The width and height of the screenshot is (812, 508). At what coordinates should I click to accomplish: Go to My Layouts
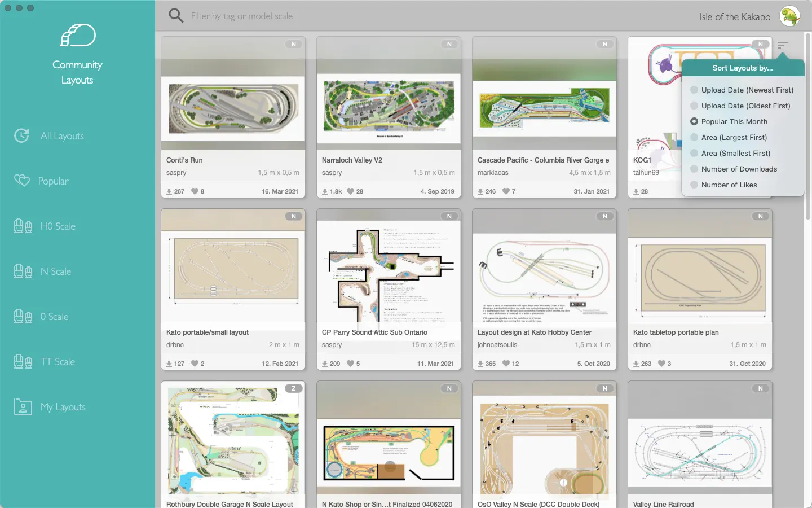click(63, 407)
